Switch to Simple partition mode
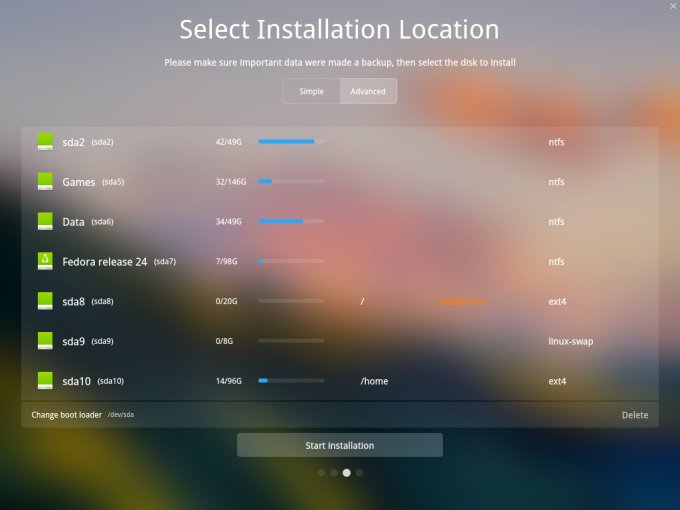This screenshot has width=680, height=510. [x=311, y=91]
